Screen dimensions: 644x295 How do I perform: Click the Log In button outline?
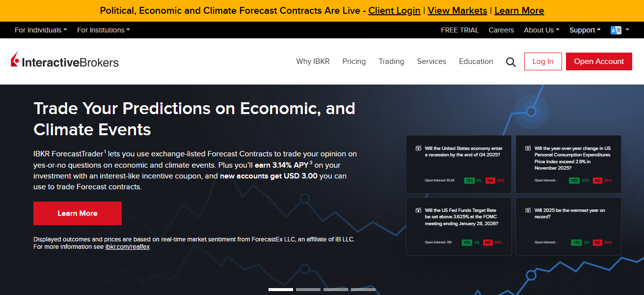tap(543, 61)
